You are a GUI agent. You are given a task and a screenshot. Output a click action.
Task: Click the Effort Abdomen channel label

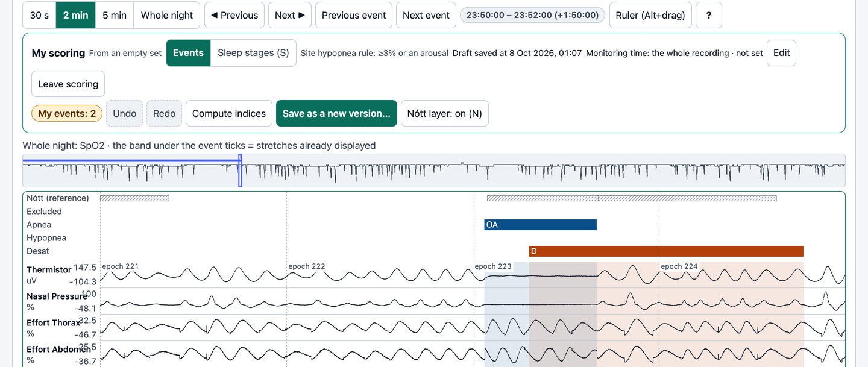click(58, 349)
